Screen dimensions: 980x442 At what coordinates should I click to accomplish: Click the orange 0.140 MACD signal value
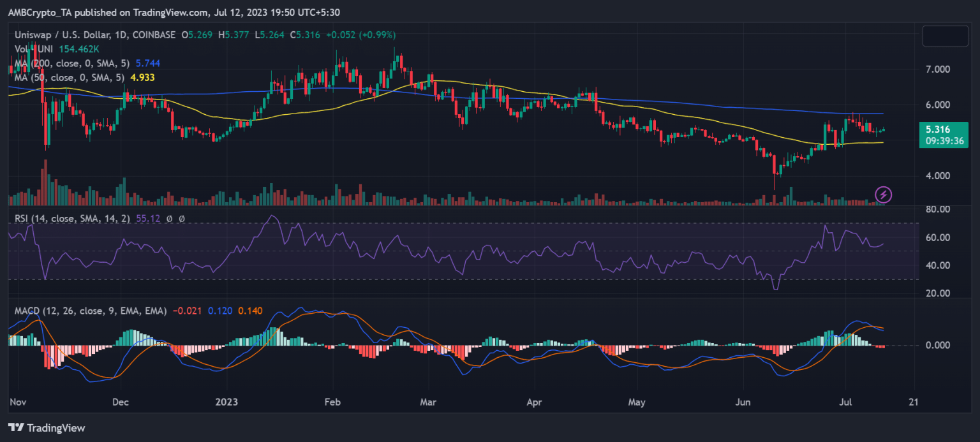tap(249, 311)
